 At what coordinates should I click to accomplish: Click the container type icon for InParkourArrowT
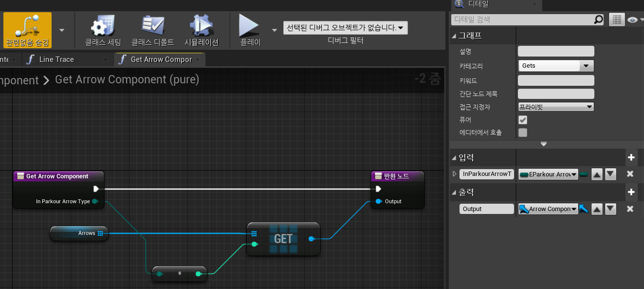[583, 174]
